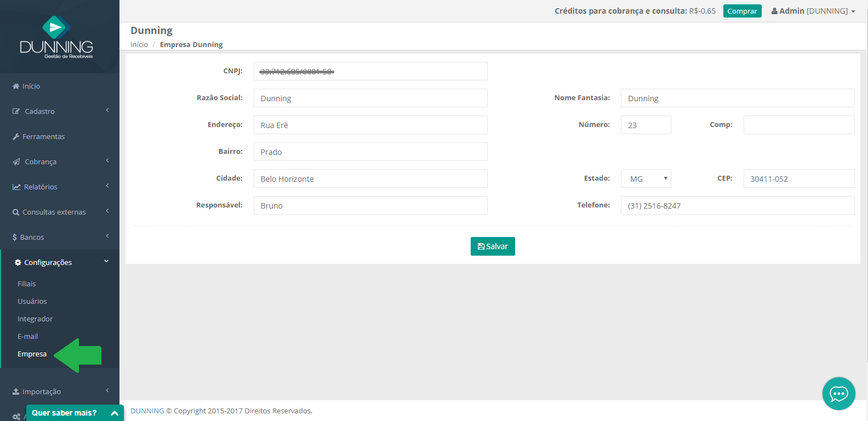Focus the Número field showing 23
The height and width of the screenshot is (421, 868).
646,125
